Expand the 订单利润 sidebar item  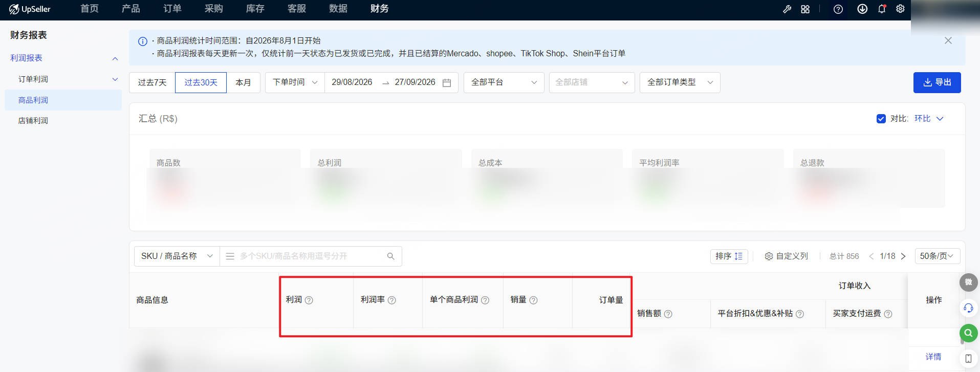pyautogui.click(x=115, y=79)
